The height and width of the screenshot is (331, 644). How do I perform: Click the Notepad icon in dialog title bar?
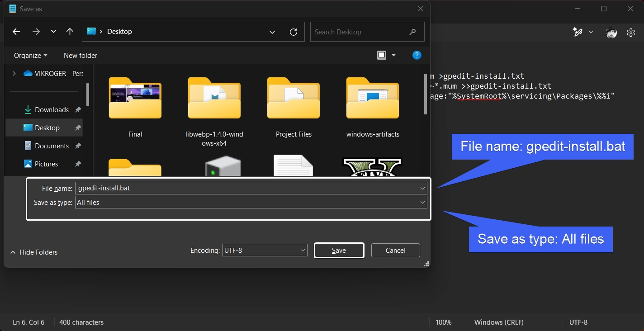coord(13,9)
